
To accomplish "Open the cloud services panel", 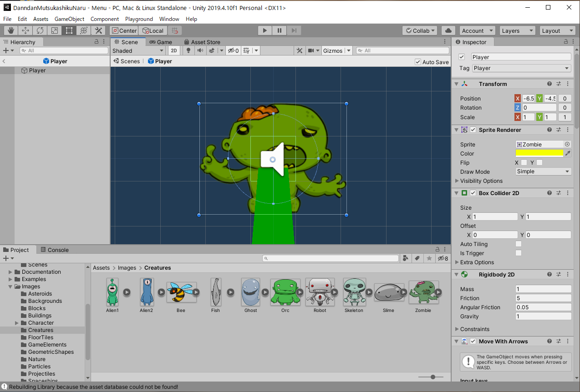I will (448, 30).
